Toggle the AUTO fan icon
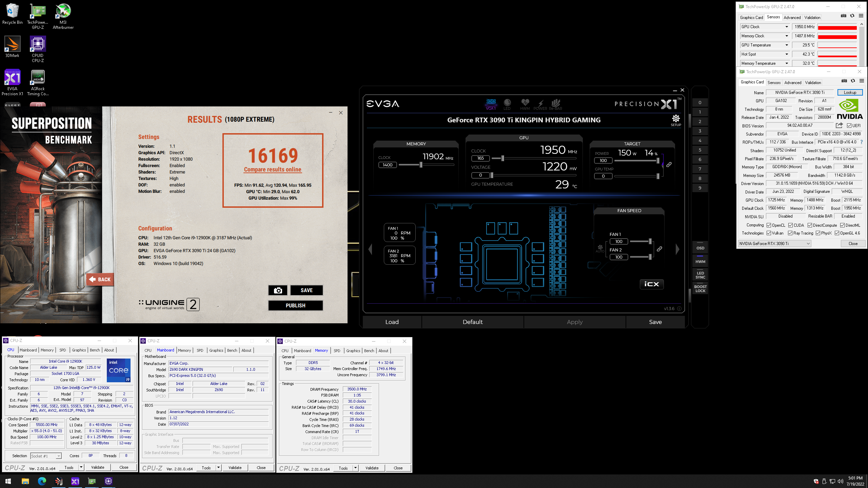Image resolution: width=868 pixels, height=488 pixels. click(600, 248)
